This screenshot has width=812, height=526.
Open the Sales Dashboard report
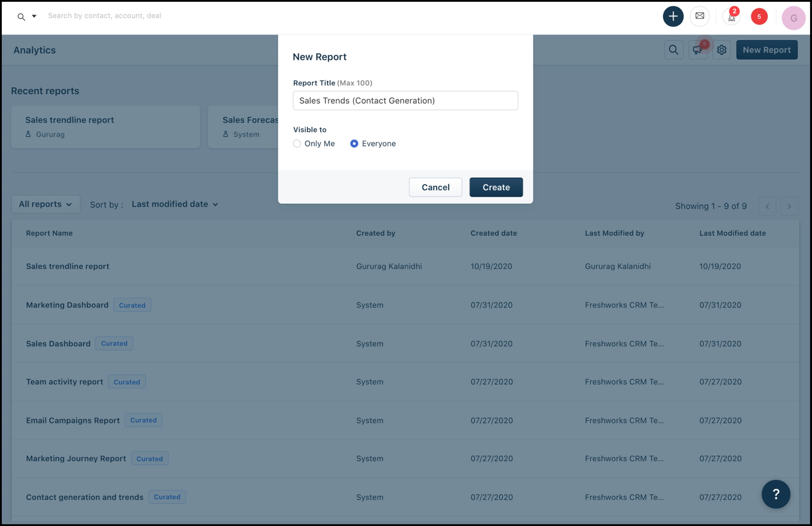pos(58,343)
